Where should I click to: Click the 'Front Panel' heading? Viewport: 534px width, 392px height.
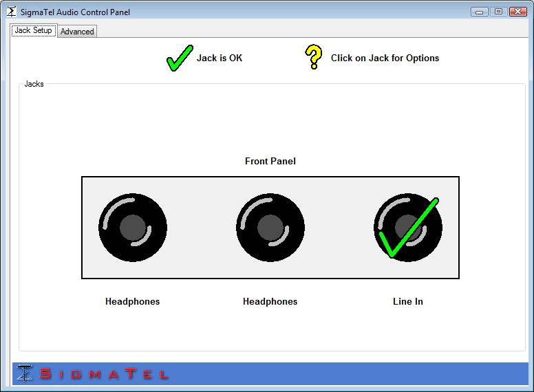pos(270,161)
